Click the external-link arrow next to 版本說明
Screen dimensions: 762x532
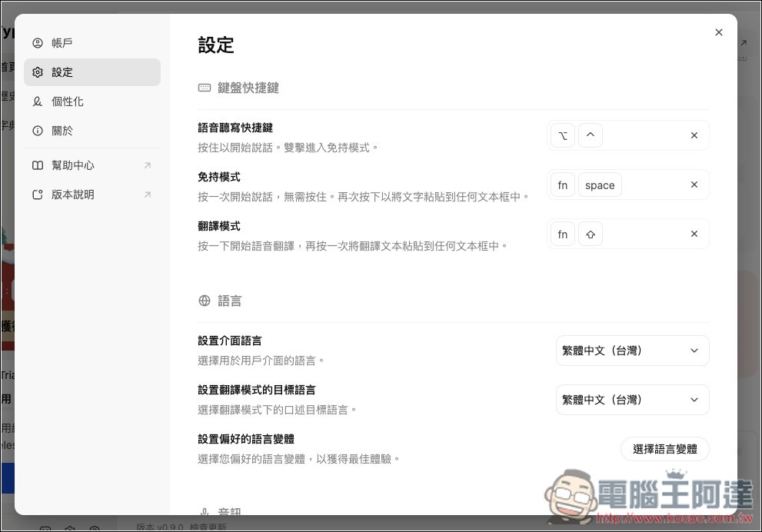[x=147, y=195]
